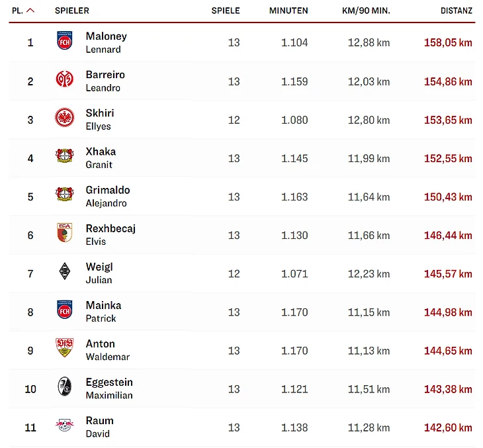Open player Xhaka Granit profile
Viewport: 483px width, 448px height.
click(101, 157)
